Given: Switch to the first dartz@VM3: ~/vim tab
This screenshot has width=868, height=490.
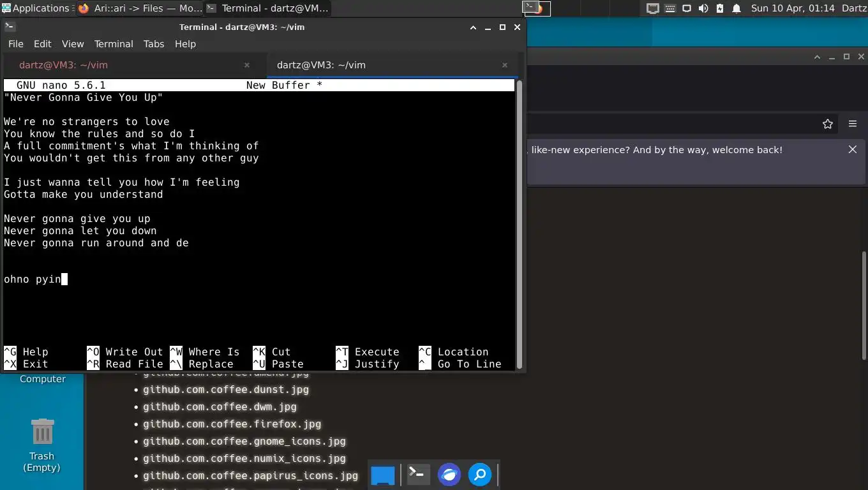Looking at the screenshot, I should point(134,65).
